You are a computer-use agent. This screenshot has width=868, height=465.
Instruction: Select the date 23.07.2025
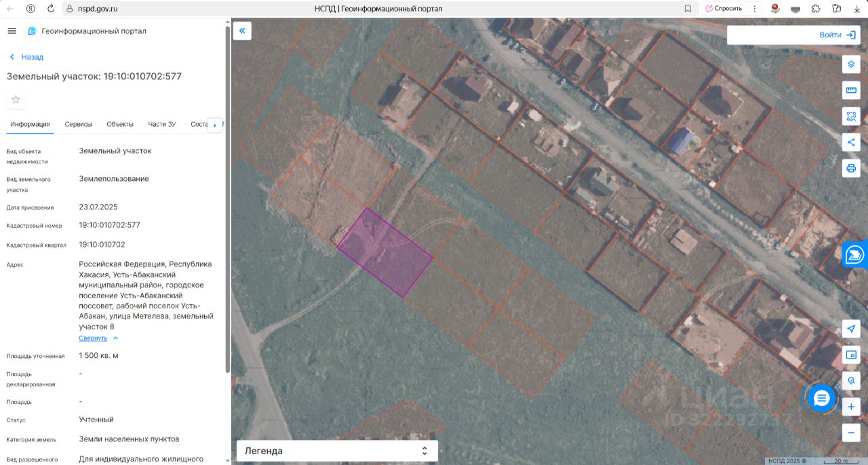pos(98,207)
